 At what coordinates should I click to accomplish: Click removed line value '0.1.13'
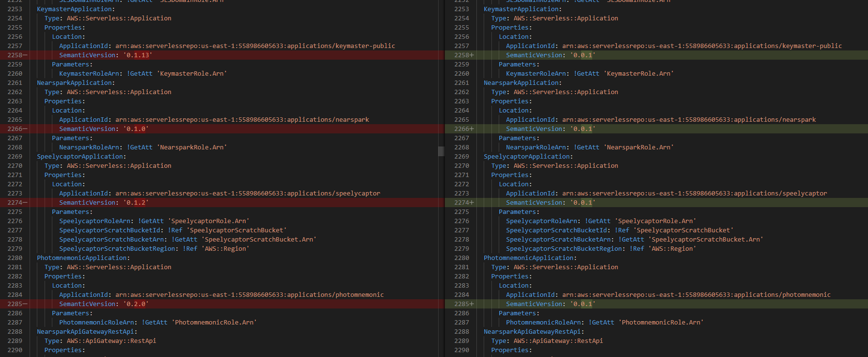coord(138,55)
